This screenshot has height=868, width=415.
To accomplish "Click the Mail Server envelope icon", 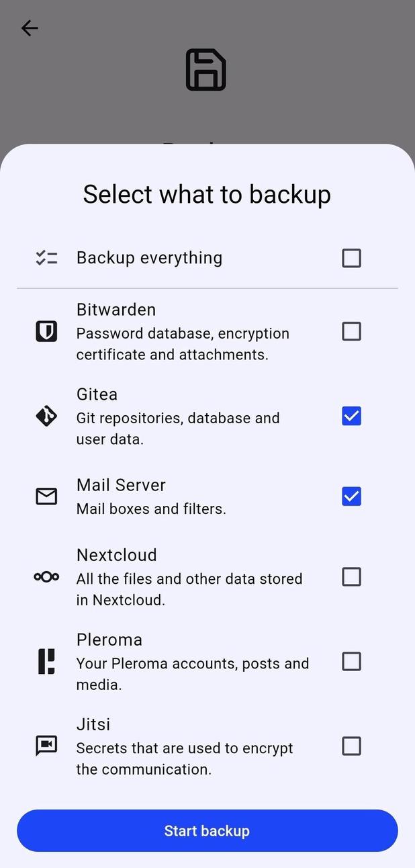I will pyautogui.click(x=46, y=496).
